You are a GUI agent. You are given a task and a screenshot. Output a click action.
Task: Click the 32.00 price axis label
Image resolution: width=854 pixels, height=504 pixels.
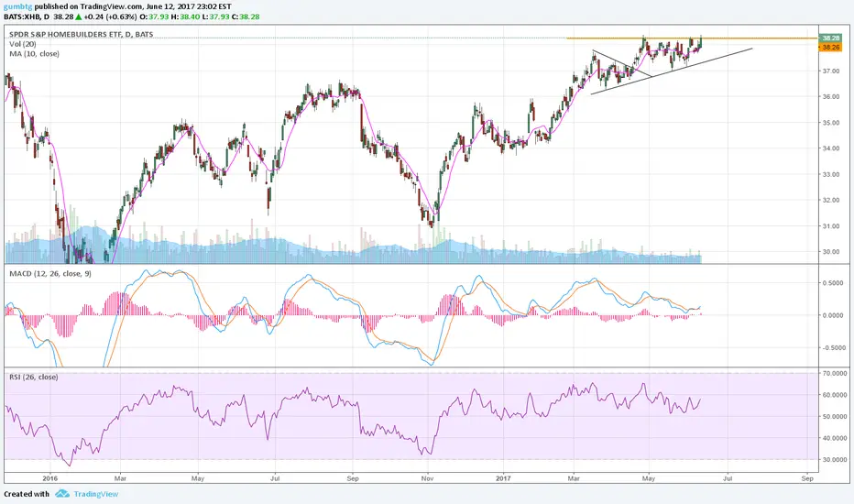tap(831, 200)
